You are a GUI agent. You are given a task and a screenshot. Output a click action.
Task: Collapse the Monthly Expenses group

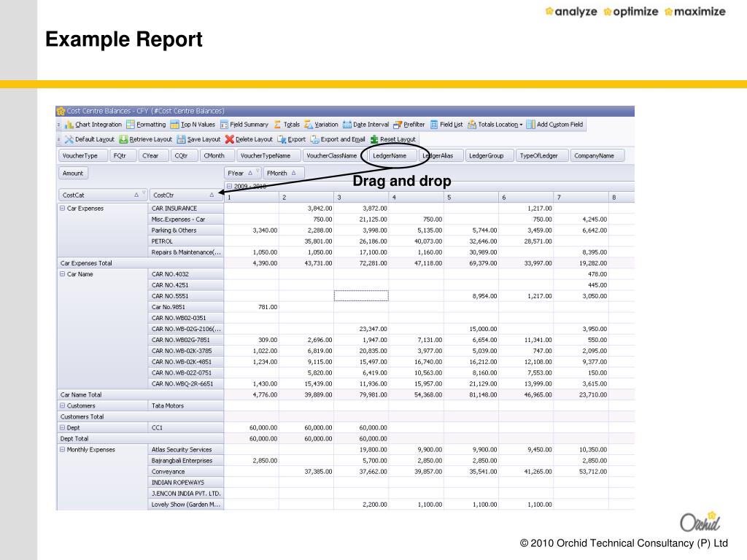click(63, 449)
